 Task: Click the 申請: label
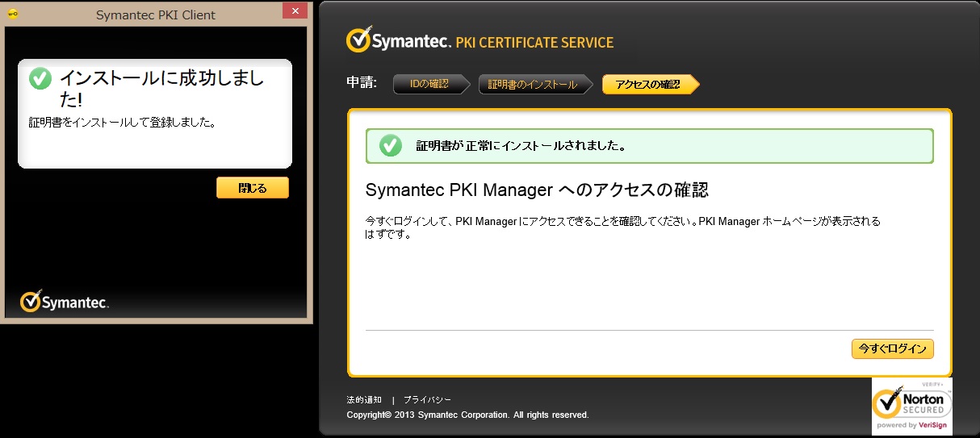click(x=361, y=83)
